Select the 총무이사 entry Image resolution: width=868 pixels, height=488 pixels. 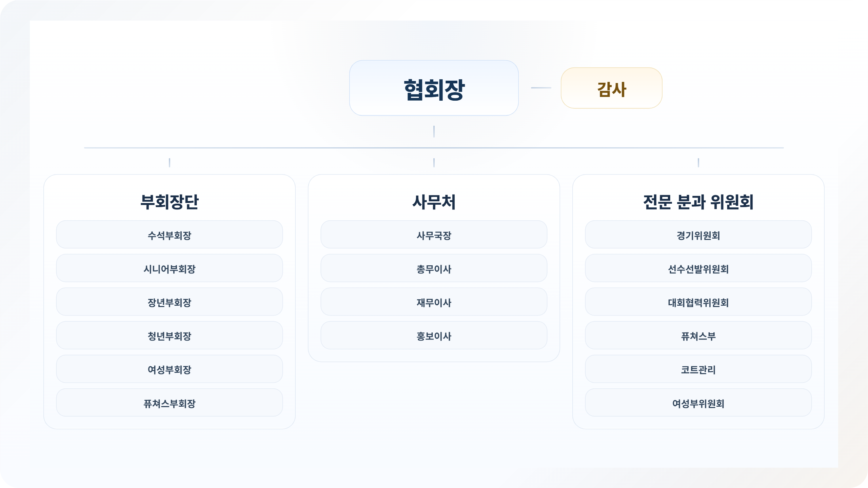coord(434,268)
